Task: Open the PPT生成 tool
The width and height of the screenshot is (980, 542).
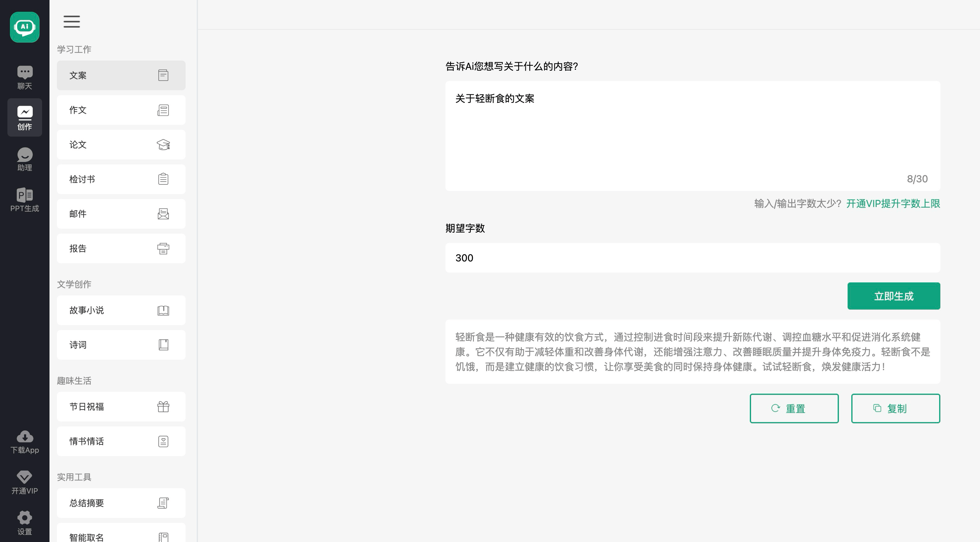Action: pyautogui.click(x=25, y=200)
